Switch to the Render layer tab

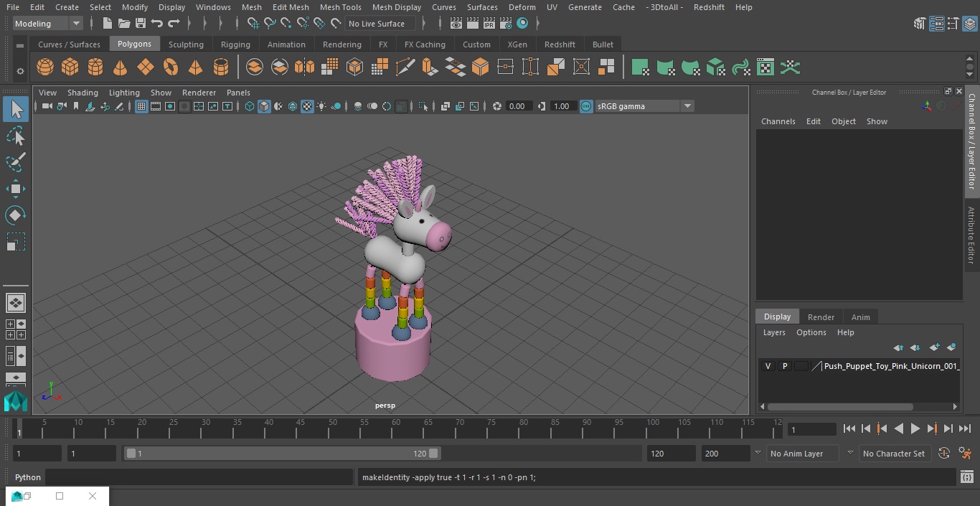pyautogui.click(x=821, y=317)
